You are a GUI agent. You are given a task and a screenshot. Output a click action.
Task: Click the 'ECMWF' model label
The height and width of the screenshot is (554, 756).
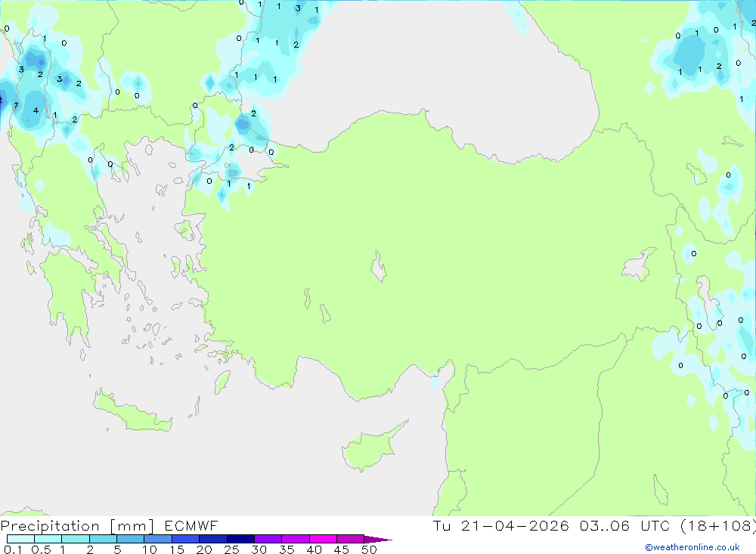coord(191,525)
